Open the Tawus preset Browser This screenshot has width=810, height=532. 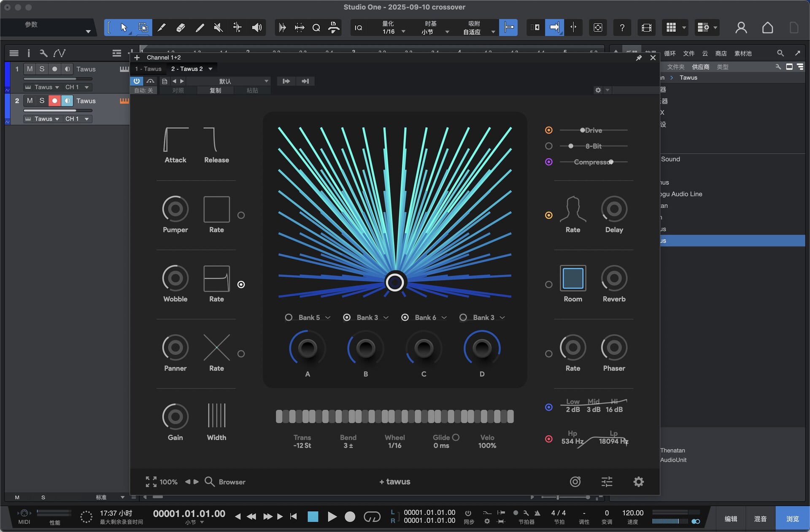click(x=225, y=482)
